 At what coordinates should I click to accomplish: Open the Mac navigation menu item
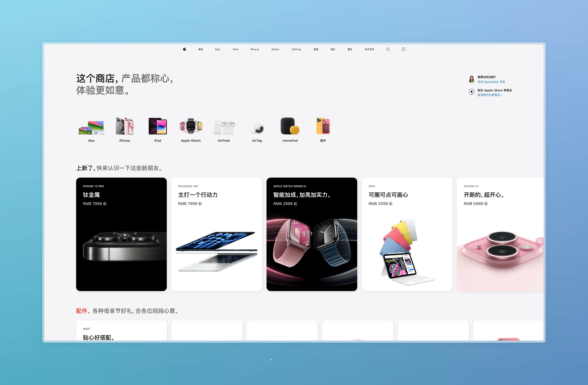218,49
